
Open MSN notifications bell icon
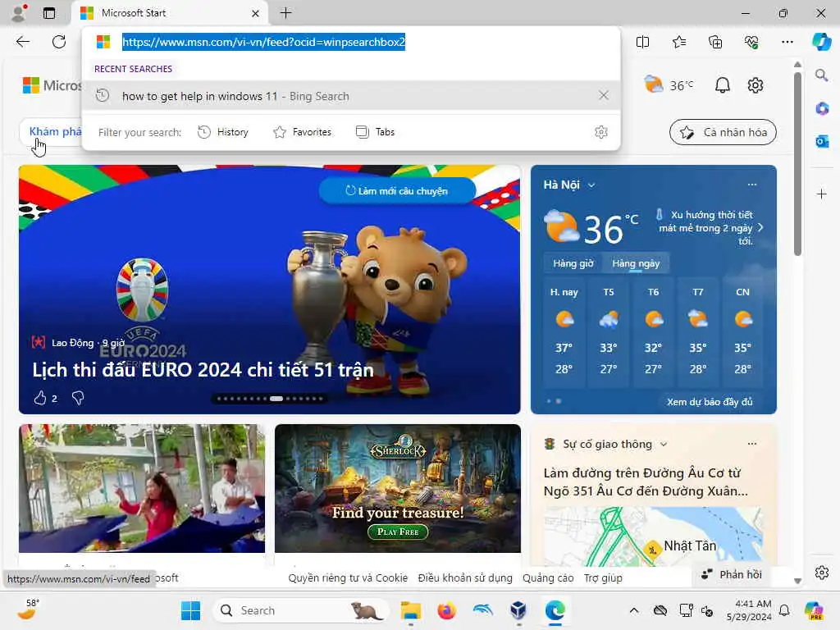[722, 85]
